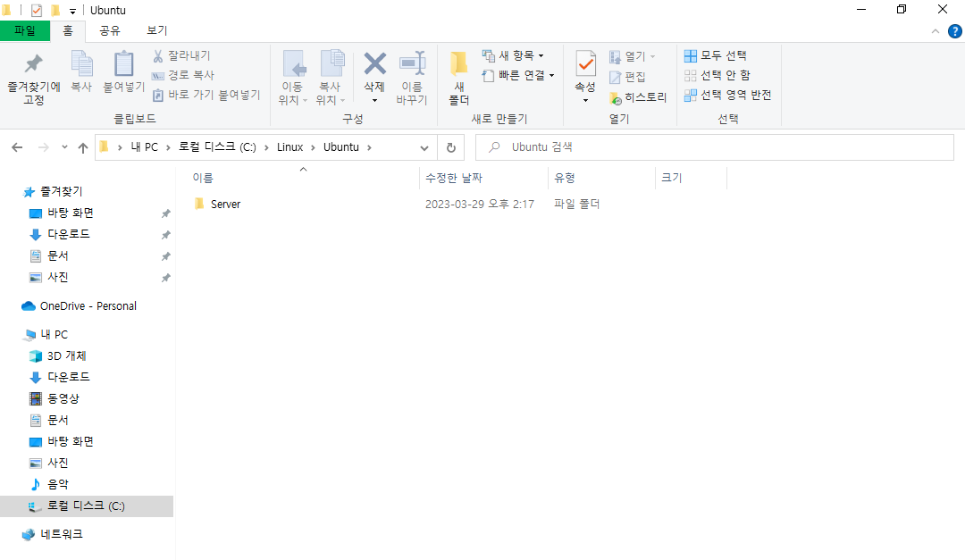The height and width of the screenshot is (560, 965).
Task: Click 이름 바꾸기 (rename) icon
Action: 412,79
